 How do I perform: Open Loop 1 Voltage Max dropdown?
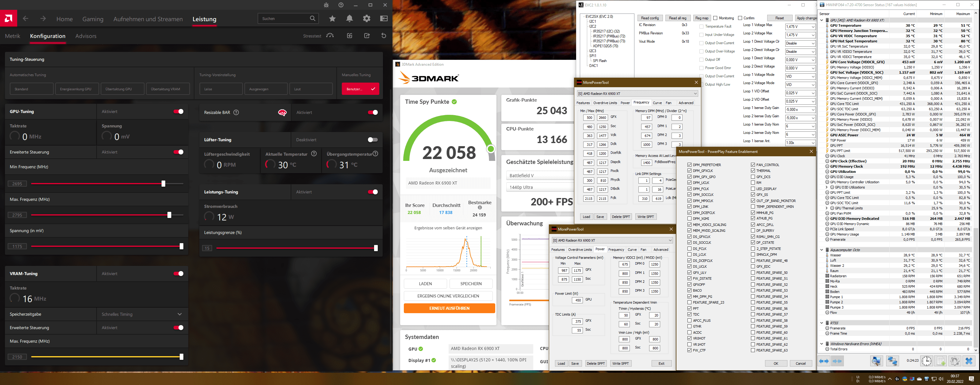(800, 27)
